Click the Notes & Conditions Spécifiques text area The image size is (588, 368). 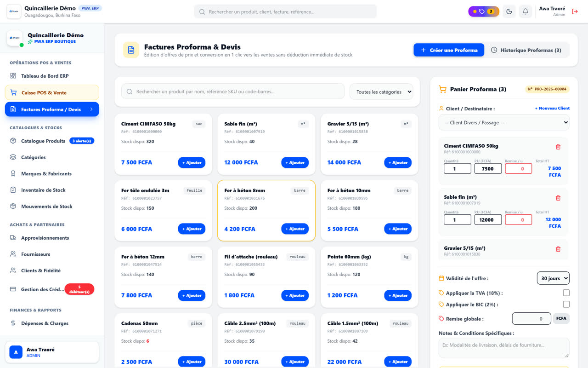click(x=504, y=348)
